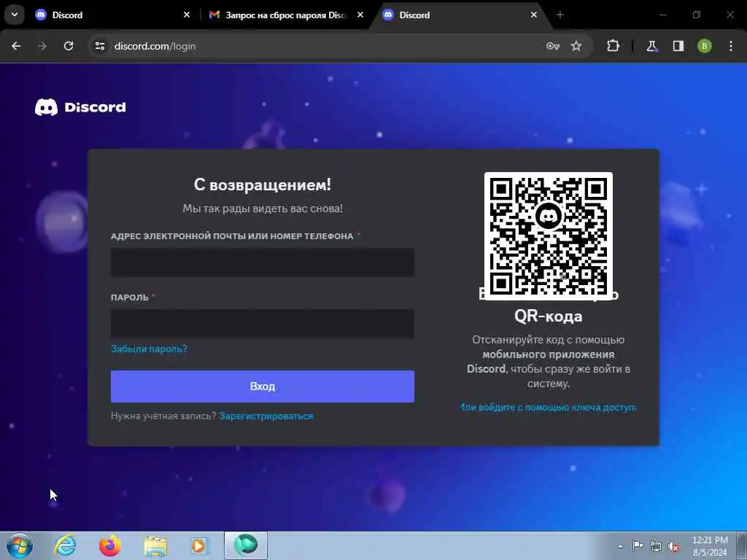Viewport: 747px width, 560px height.
Task: Open the network tray icon
Action: (x=656, y=546)
